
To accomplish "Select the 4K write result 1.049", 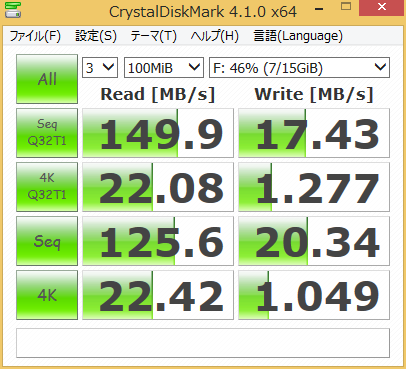I will [x=314, y=295].
